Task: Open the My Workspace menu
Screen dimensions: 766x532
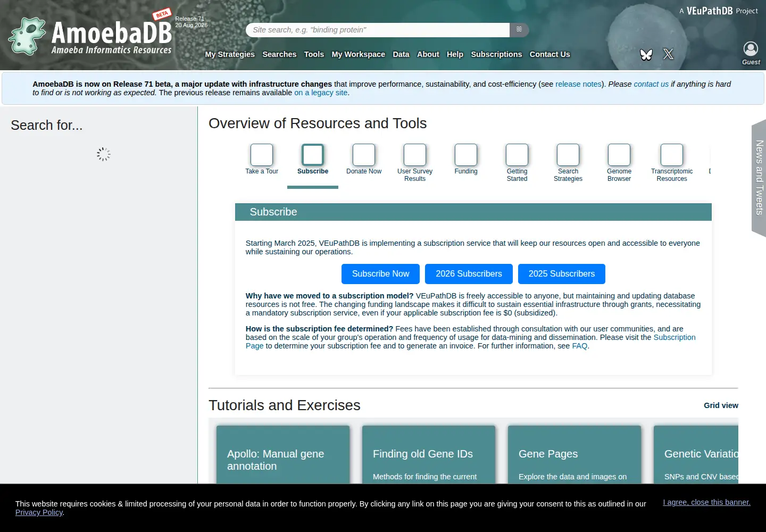Action: pyautogui.click(x=359, y=54)
